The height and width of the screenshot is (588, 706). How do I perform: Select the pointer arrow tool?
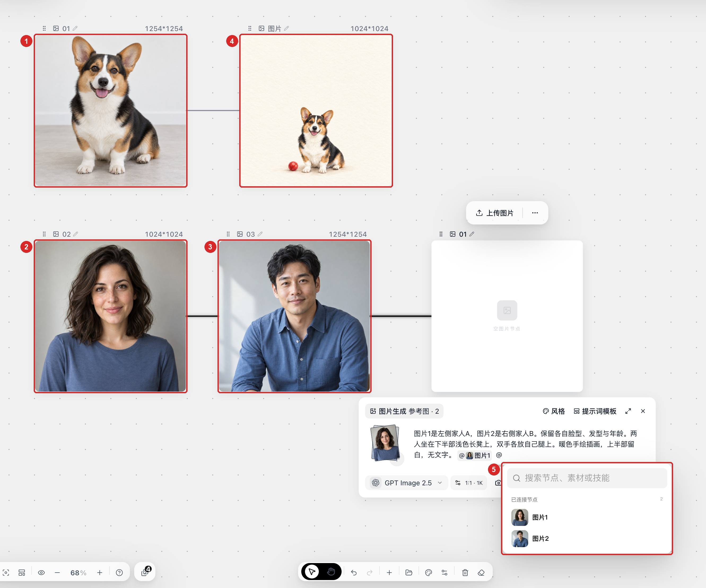pos(312,572)
